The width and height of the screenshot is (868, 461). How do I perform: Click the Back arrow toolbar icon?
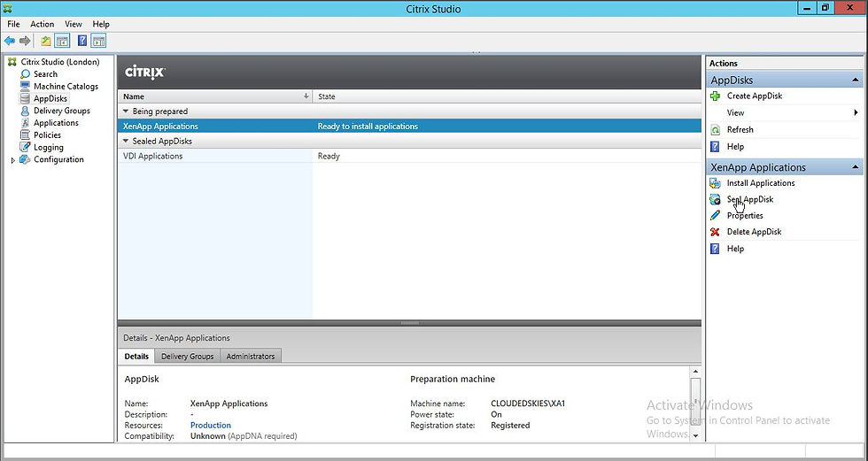[x=10, y=41]
